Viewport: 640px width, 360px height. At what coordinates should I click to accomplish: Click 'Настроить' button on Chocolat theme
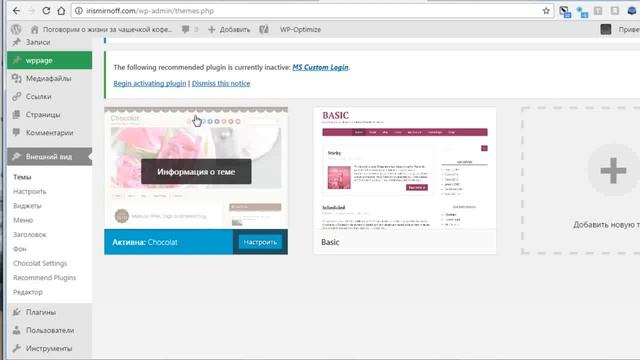pos(260,242)
